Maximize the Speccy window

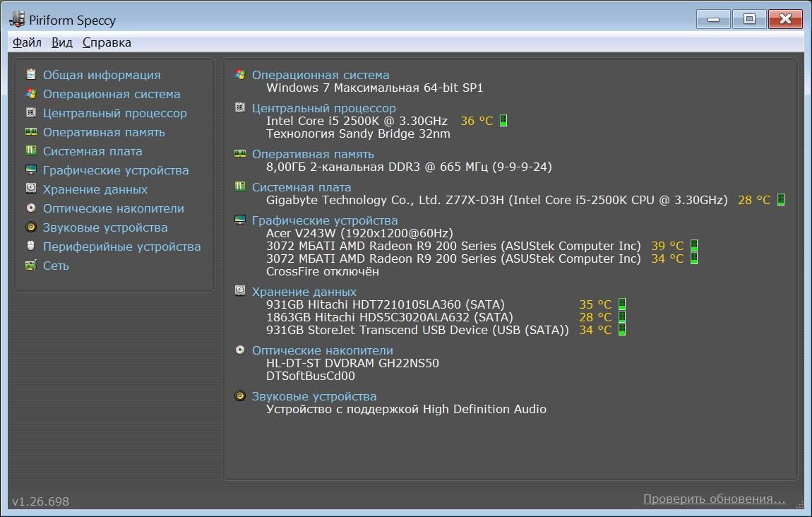[749, 19]
